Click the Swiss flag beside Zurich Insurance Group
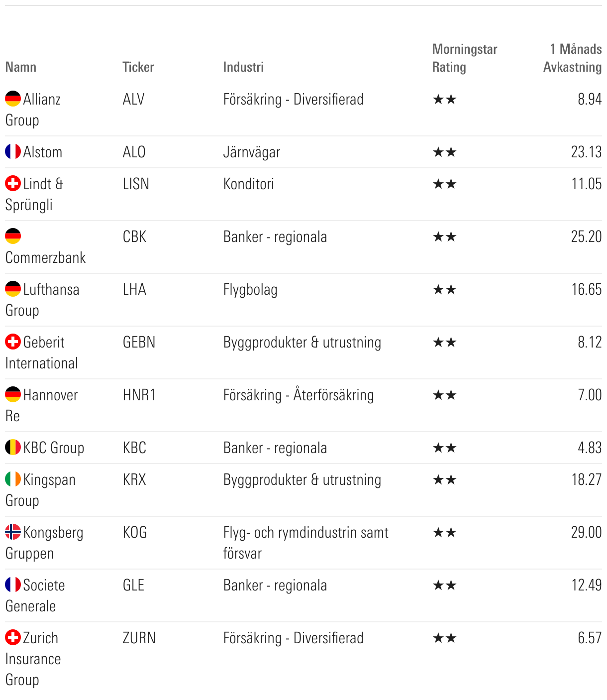The width and height of the screenshot is (607, 700). coord(13,637)
